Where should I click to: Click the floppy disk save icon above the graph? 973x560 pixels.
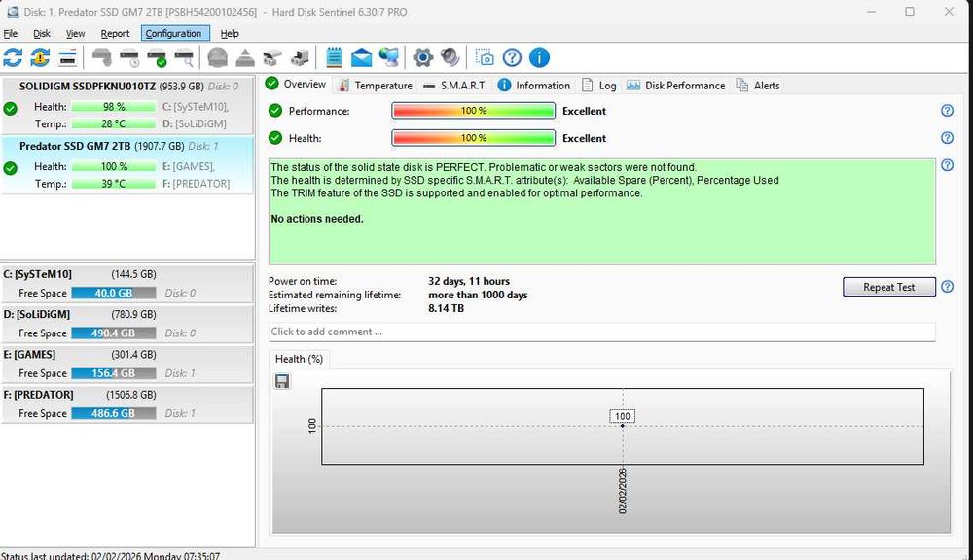tap(282, 381)
